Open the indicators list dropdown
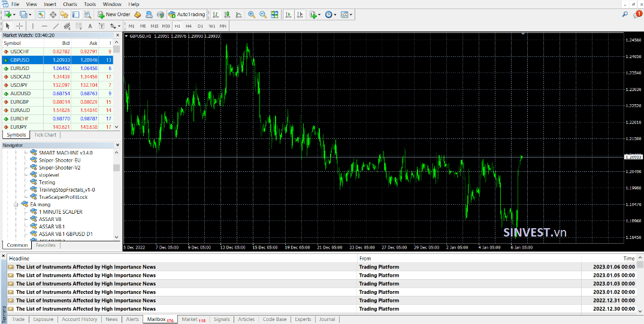The width and height of the screenshot is (644, 324). point(320,15)
